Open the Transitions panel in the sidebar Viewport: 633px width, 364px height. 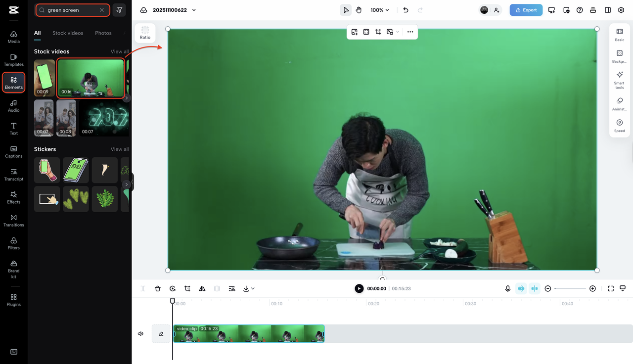pos(13,221)
